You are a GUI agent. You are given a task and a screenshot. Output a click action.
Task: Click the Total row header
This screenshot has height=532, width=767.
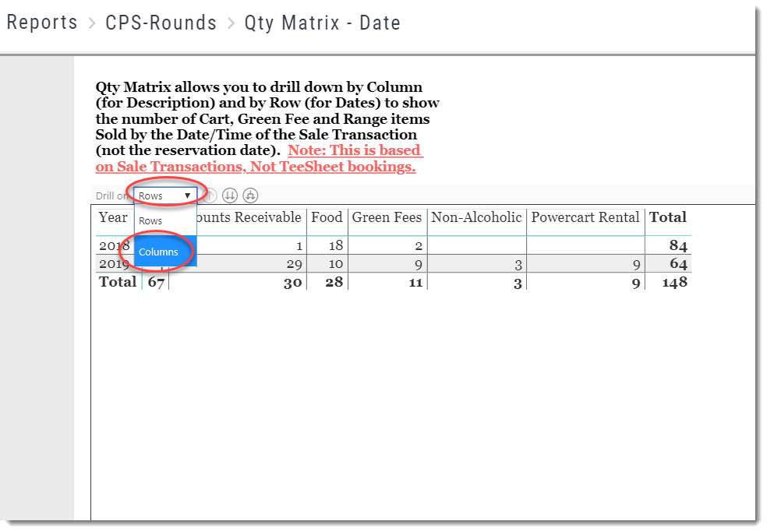116,281
